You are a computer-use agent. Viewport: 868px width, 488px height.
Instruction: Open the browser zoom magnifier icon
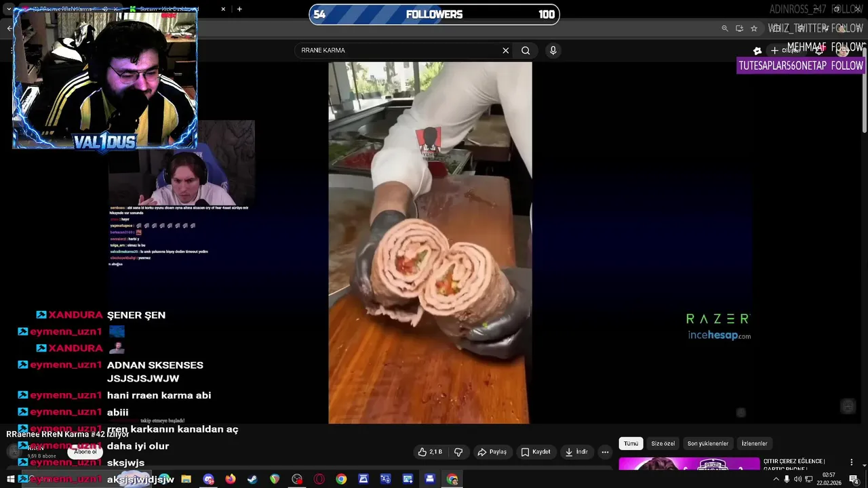725,28
